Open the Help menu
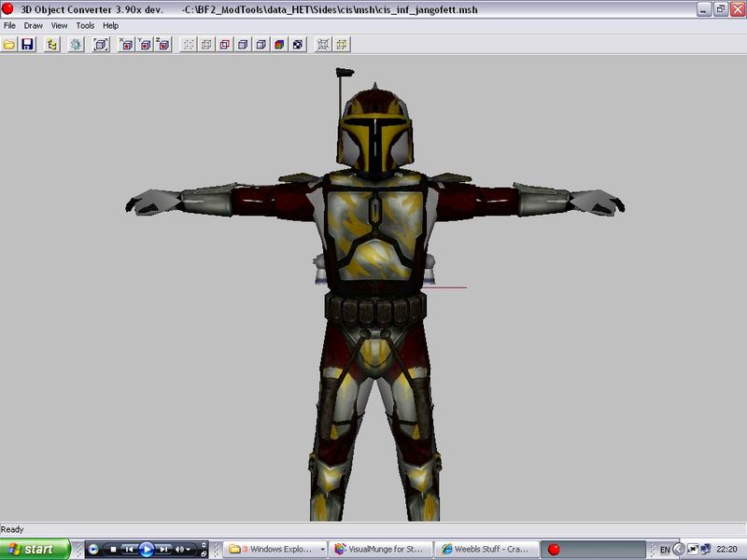Image resolution: width=747 pixels, height=560 pixels. point(110,26)
